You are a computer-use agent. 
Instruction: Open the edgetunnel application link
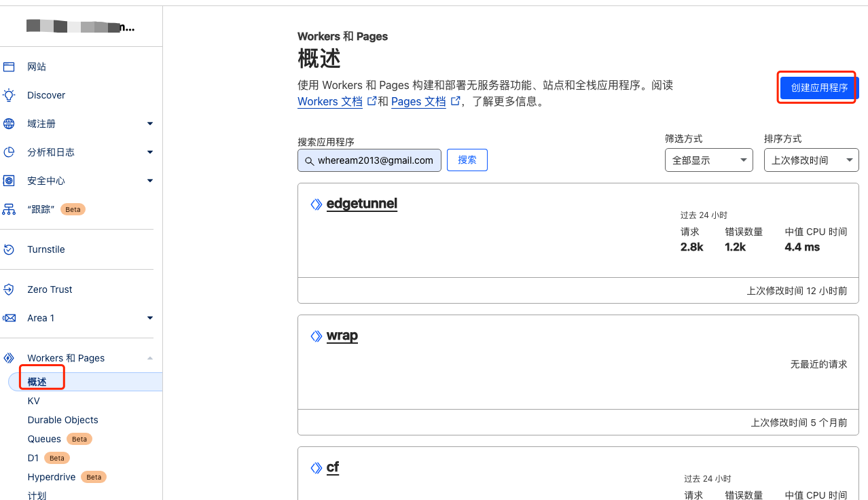click(362, 204)
